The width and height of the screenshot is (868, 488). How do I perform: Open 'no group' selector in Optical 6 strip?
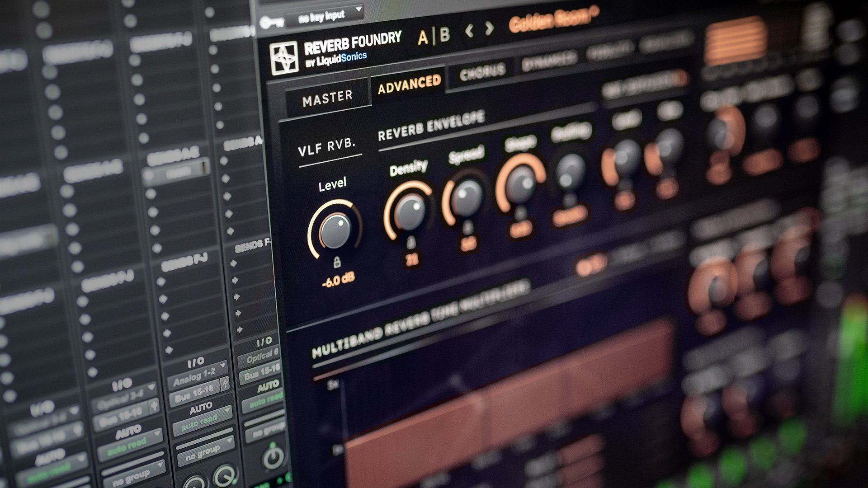pos(265,429)
